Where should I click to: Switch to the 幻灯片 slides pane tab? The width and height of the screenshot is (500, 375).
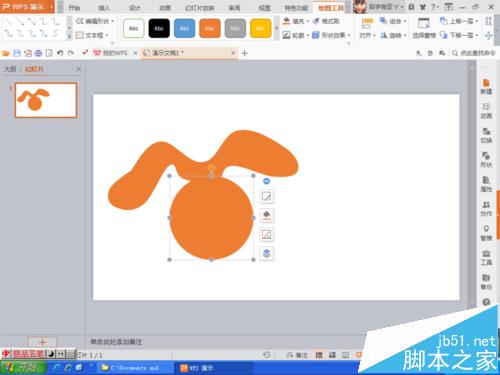coord(34,69)
